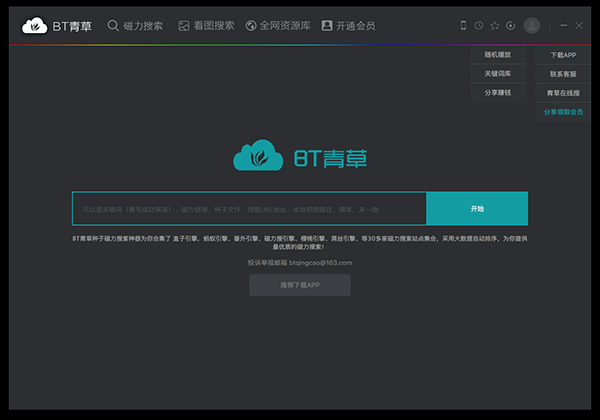Click the mobile phone icon in header
Screen dimensions: 600x420
(x=463, y=26)
